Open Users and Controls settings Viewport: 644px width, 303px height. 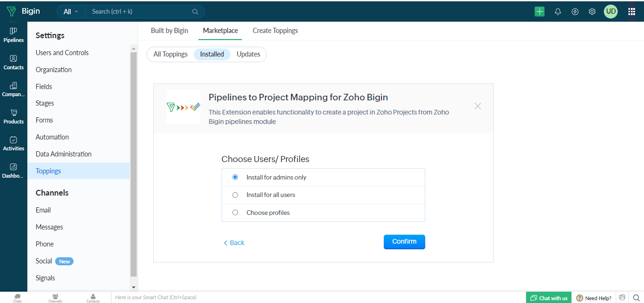click(62, 53)
